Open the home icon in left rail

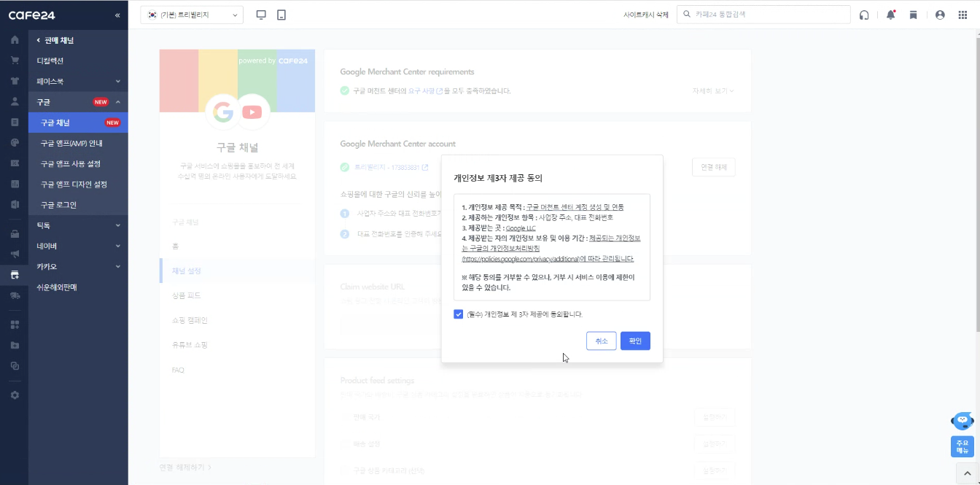(x=15, y=39)
